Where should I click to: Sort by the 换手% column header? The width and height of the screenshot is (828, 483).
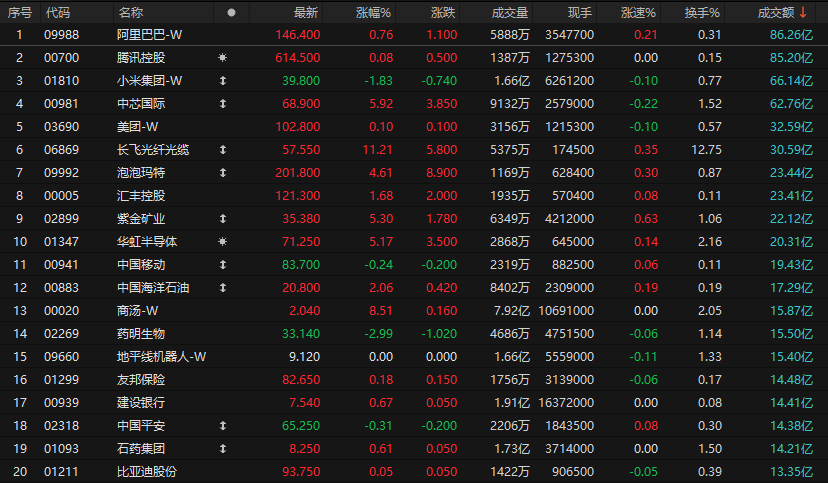point(702,13)
